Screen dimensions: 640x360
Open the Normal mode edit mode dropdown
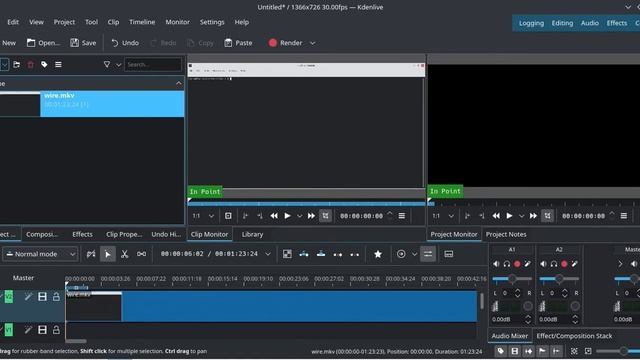click(40, 254)
